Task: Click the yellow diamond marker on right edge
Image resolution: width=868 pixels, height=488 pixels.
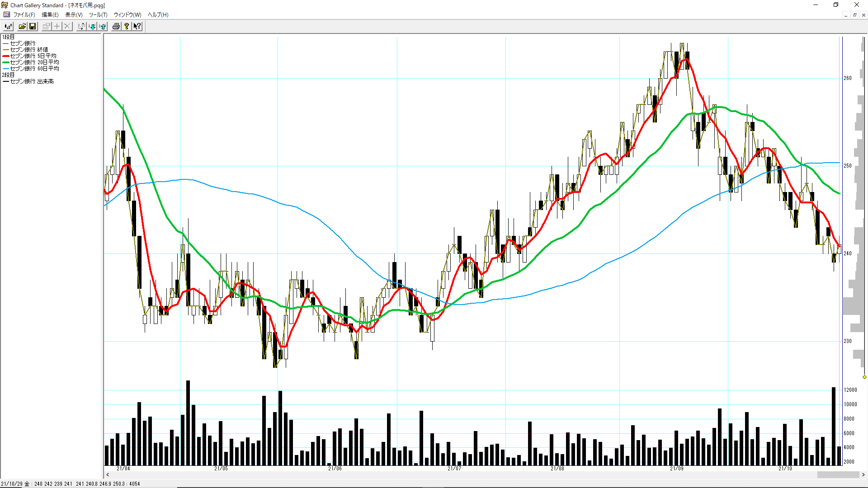Action: 864,377
